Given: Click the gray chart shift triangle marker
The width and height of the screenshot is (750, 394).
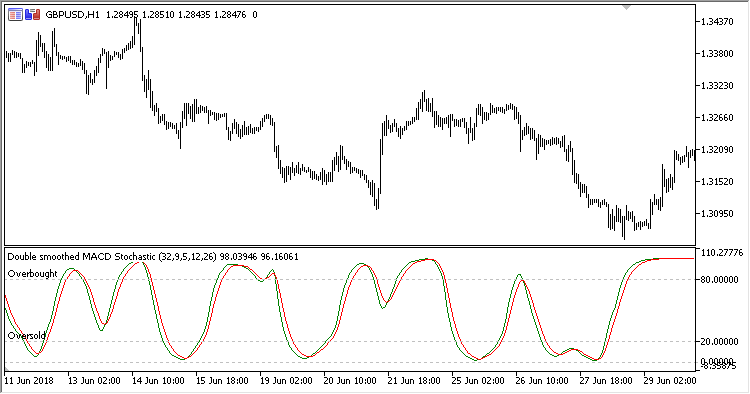Looking at the screenshot, I should pos(627,8).
